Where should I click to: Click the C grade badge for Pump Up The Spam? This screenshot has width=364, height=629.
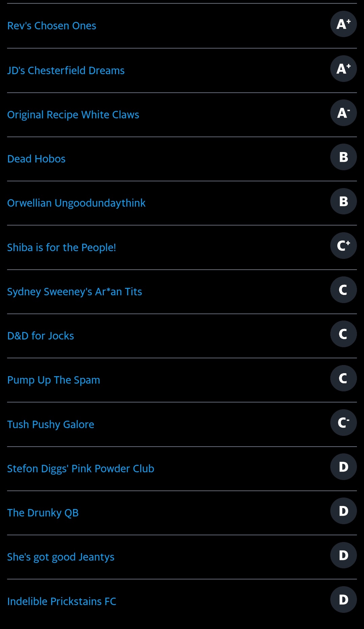(343, 378)
